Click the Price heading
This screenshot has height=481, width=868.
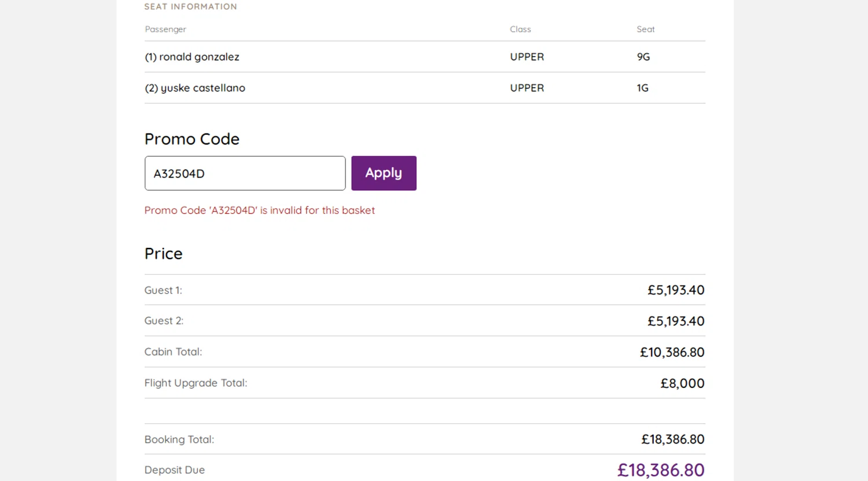164,253
